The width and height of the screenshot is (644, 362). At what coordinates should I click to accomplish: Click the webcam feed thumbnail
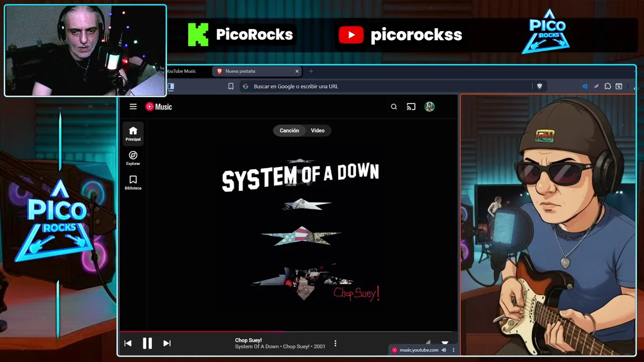86,50
